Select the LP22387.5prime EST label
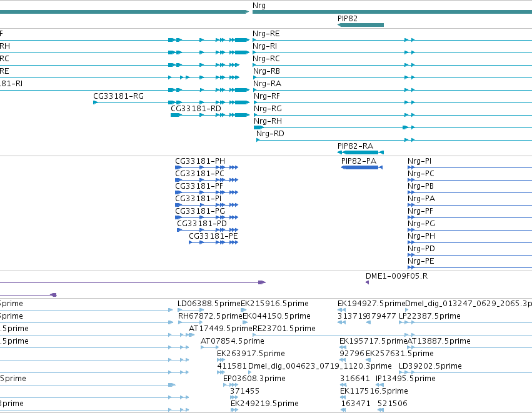Screen dimensions: 532x413 click(x=429, y=316)
